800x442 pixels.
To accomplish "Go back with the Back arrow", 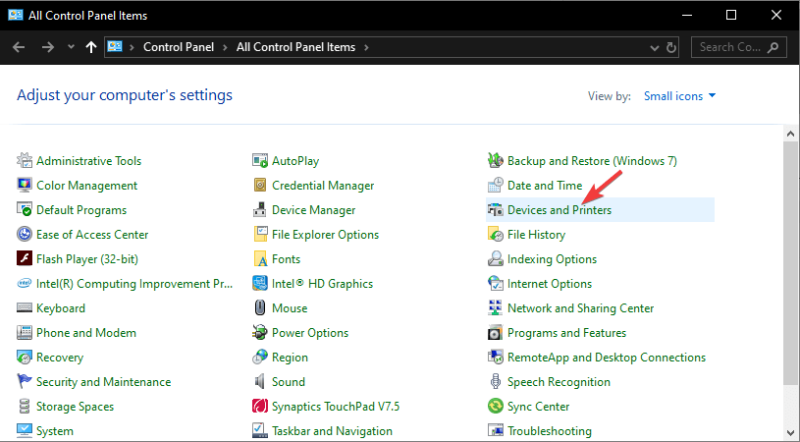I will (19, 47).
